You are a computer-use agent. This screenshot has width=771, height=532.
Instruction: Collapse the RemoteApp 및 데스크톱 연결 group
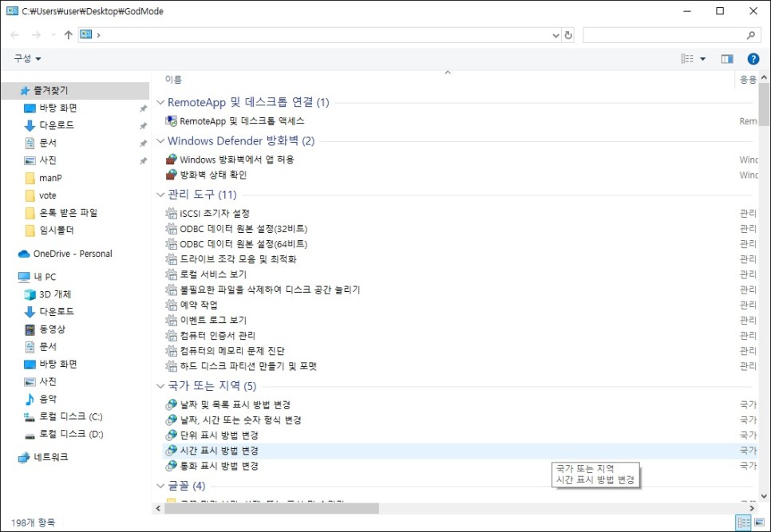click(x=160, y=103)
